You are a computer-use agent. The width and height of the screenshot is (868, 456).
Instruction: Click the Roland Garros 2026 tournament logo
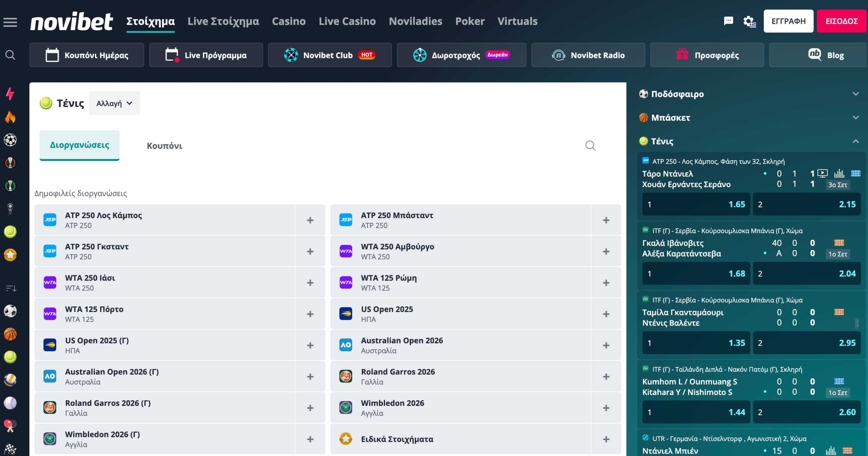[x=346, y=376]
